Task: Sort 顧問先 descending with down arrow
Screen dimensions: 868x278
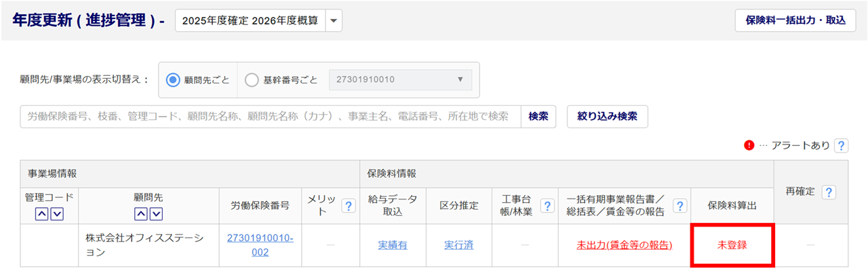Action: point(156,214)
